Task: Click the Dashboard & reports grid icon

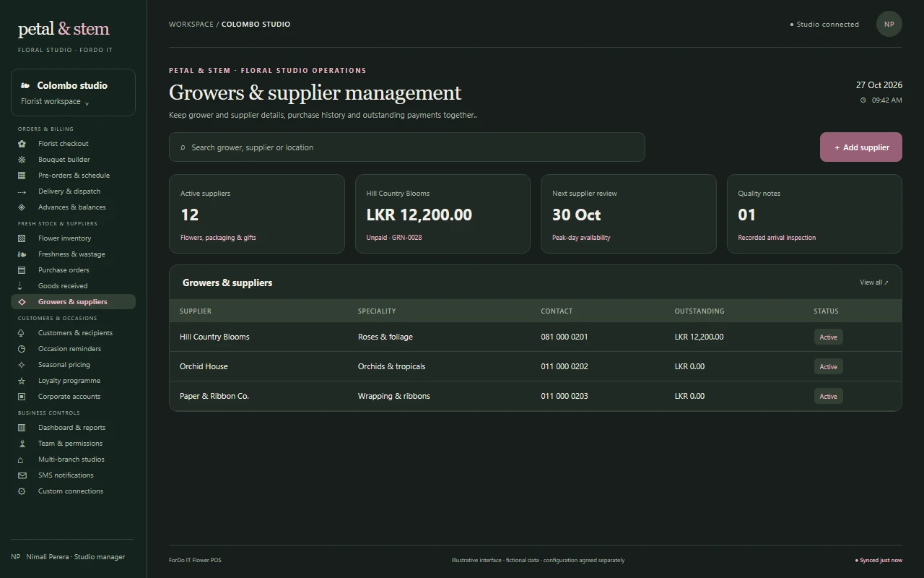Action: pos(22,428)
